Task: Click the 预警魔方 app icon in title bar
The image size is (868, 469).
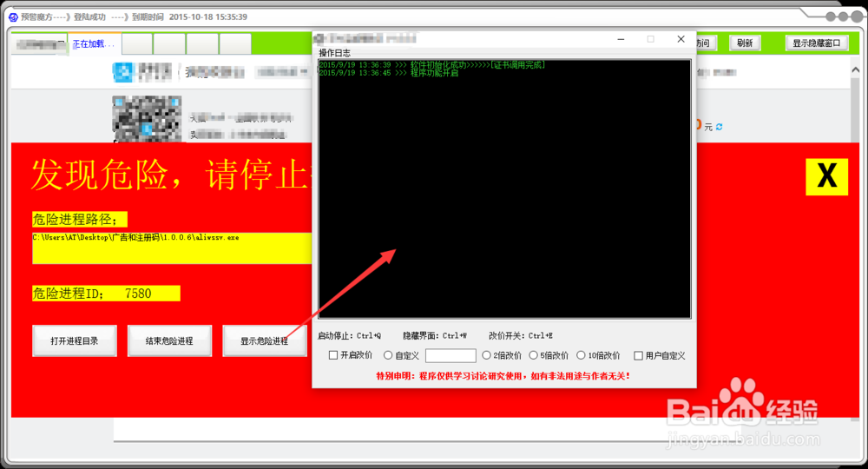Action: pos(13,17)
